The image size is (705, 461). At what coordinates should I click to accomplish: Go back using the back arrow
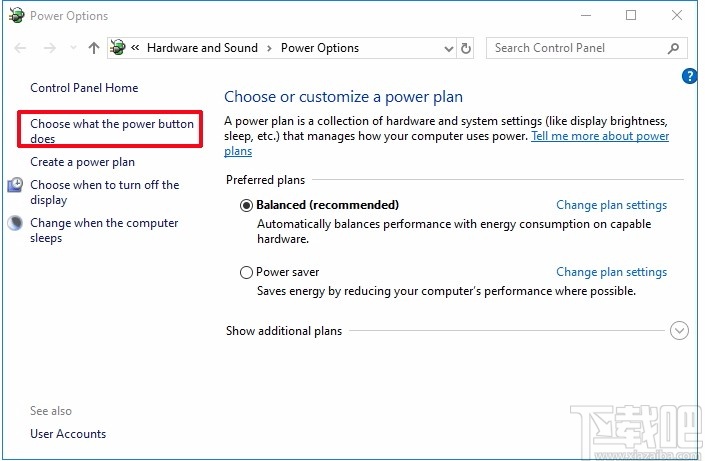(x=21, y=48)
